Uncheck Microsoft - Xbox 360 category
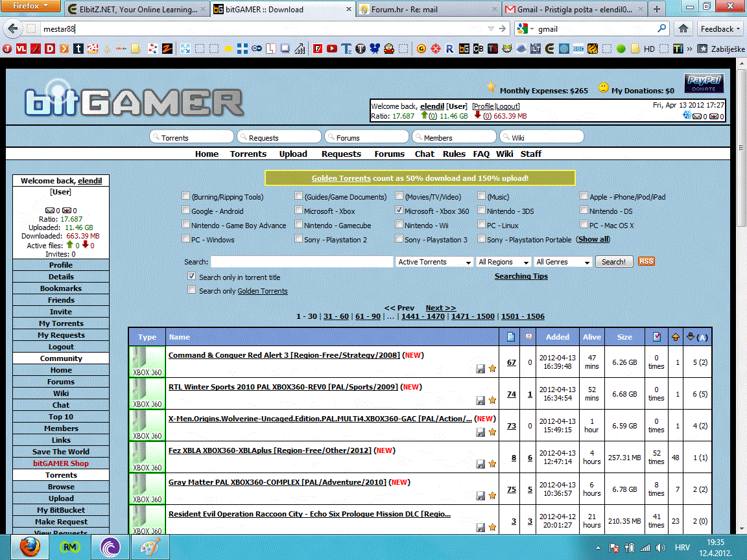The height and width of the screenshot is (560, 747). tap(399, 210)
